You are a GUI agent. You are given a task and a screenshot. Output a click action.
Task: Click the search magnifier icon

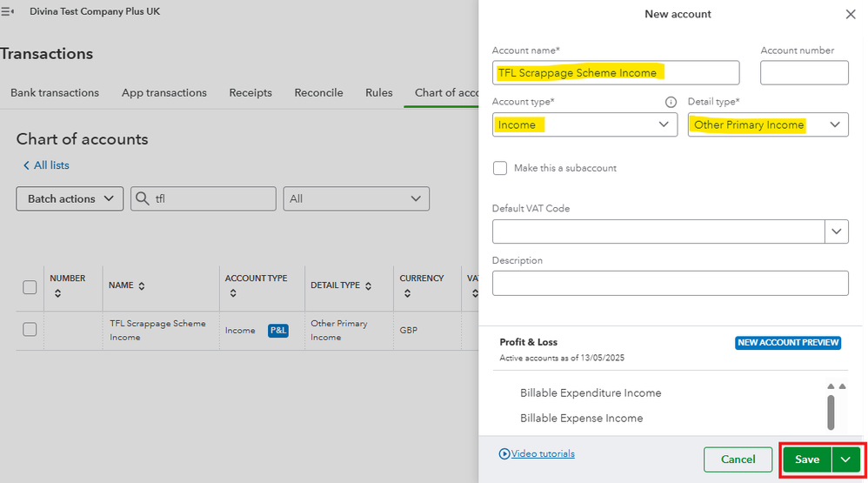pyautogui.click(x=142, y=198)
